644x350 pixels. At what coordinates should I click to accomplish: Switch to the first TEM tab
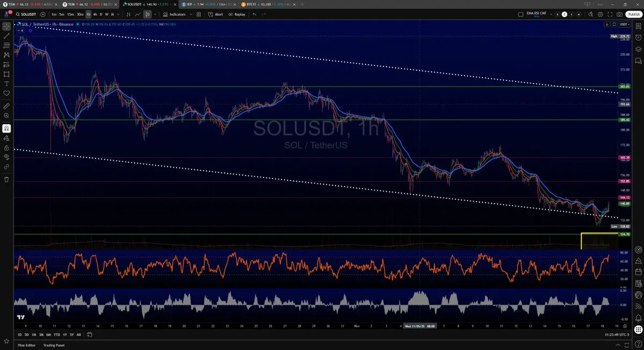30,4
